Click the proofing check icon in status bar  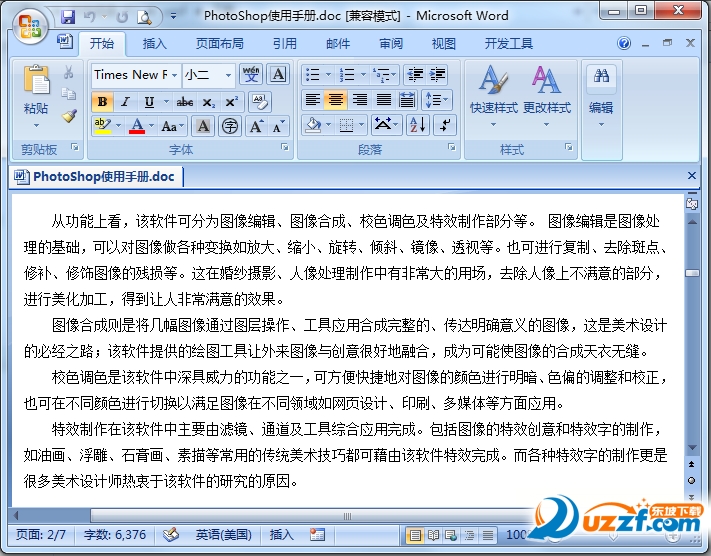coord(170,535)
